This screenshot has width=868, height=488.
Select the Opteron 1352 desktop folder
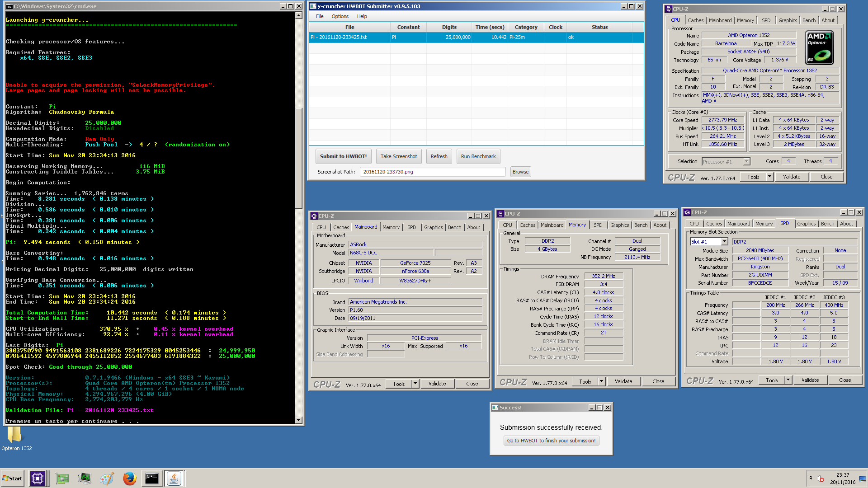pos(16,439)
